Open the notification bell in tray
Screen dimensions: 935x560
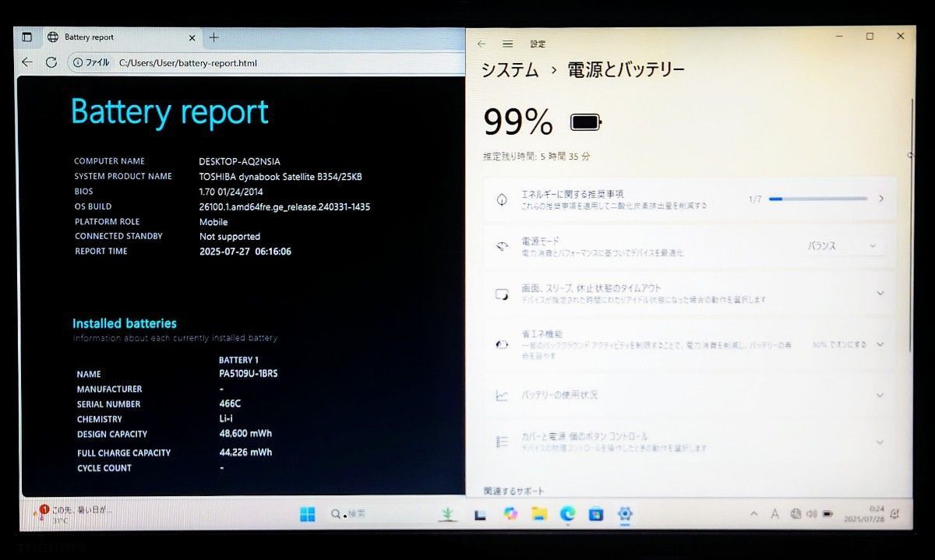click(894, 514)
